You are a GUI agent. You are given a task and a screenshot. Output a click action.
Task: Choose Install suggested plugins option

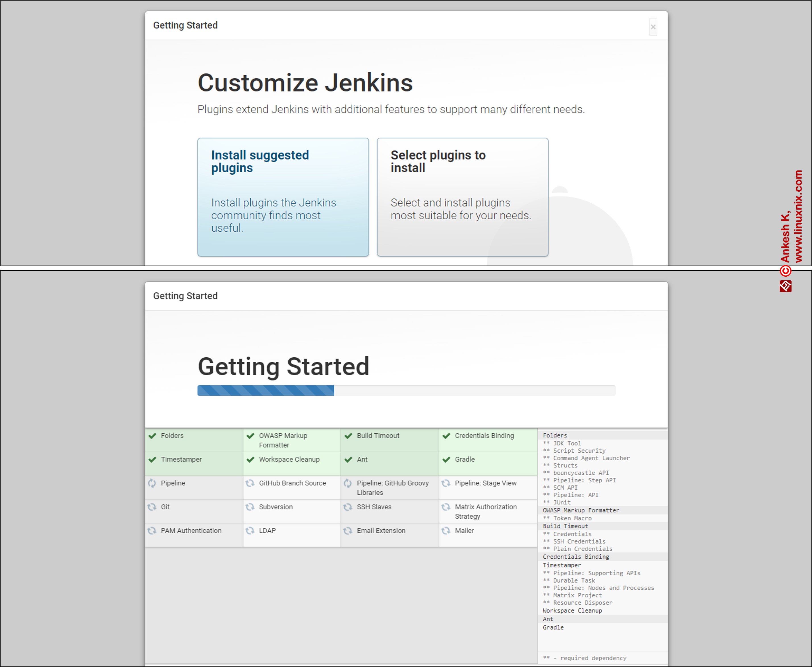pos(283,197)
